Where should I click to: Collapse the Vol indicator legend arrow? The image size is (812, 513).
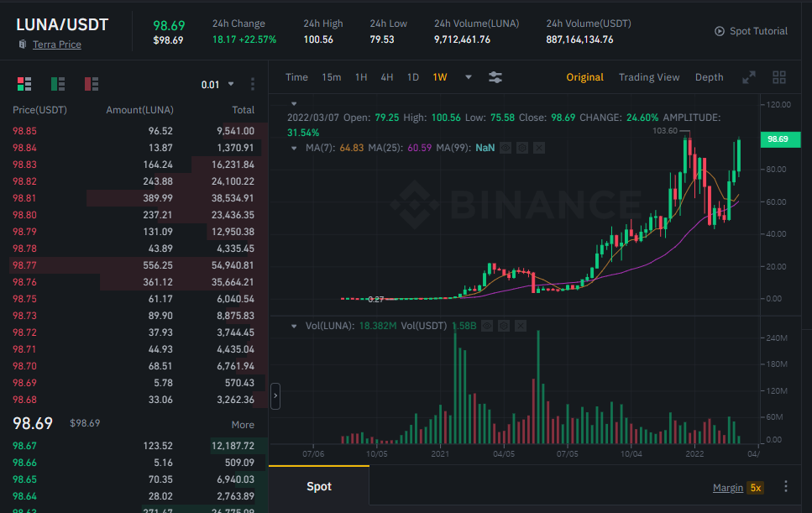(x=294, y=326)
